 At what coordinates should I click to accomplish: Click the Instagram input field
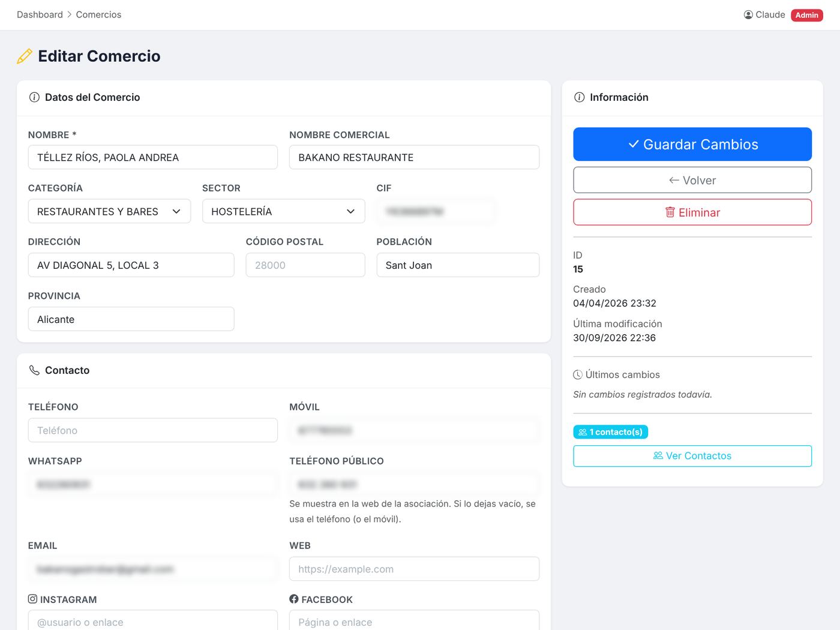[x=152, y=620]
